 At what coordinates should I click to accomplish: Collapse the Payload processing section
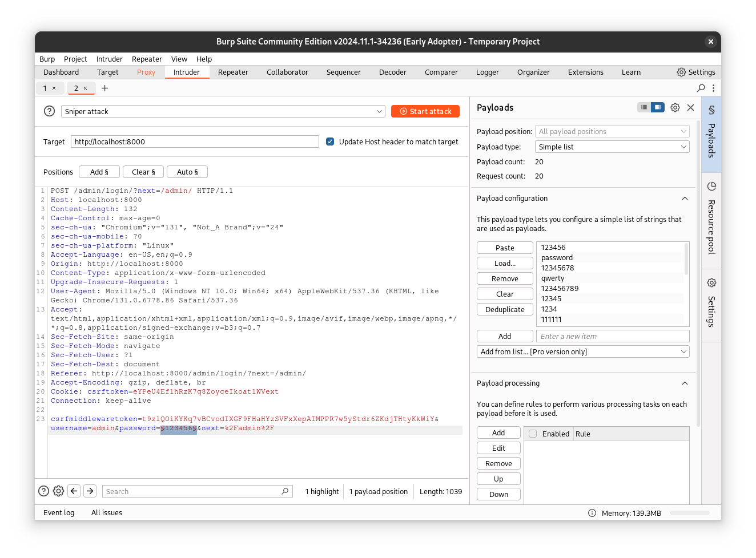click(x=685, y=383)
